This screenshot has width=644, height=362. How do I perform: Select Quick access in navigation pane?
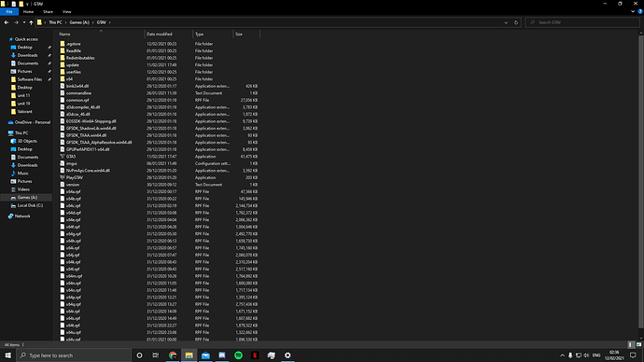point(26,39)
